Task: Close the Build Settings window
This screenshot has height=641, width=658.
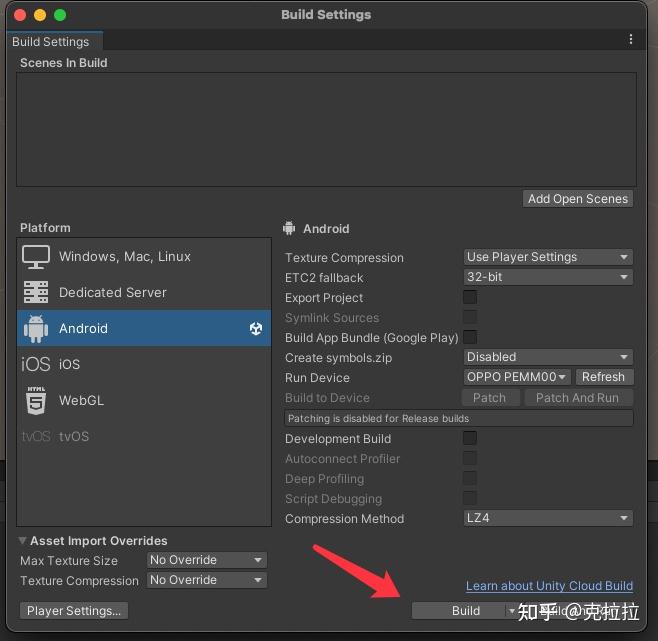Action: pos(20,15)
